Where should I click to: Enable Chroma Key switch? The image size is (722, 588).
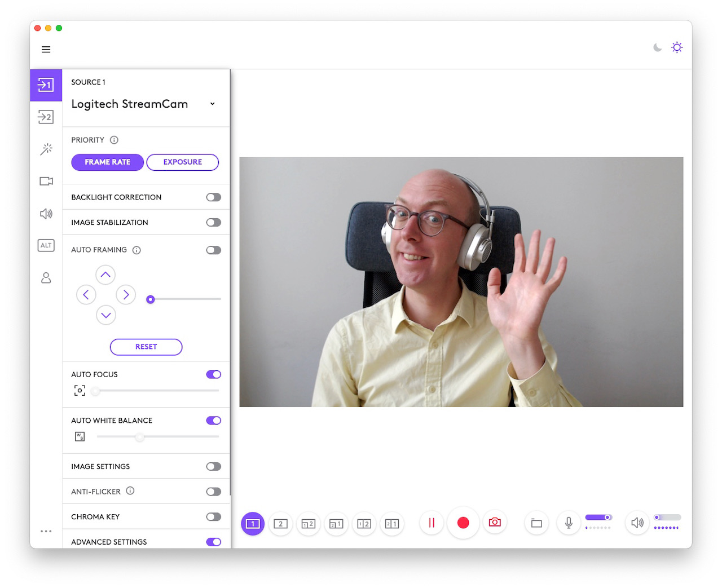[214, 518]
